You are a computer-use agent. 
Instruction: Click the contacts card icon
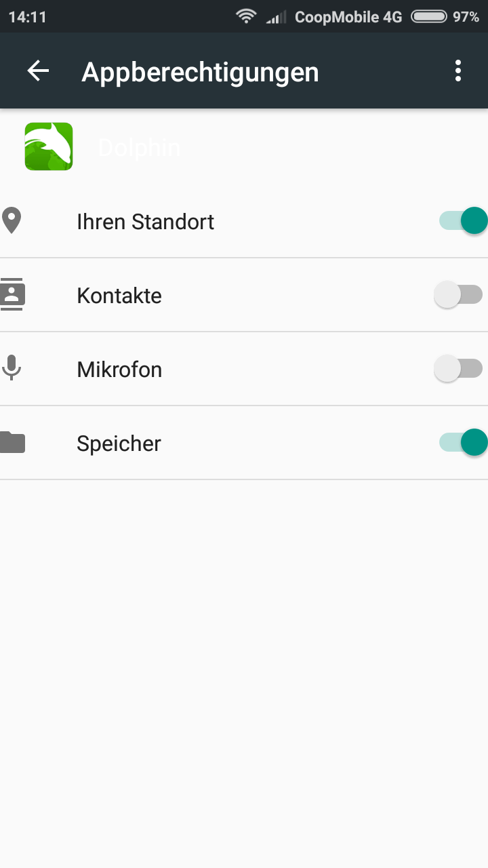click(x=12, y=294)
